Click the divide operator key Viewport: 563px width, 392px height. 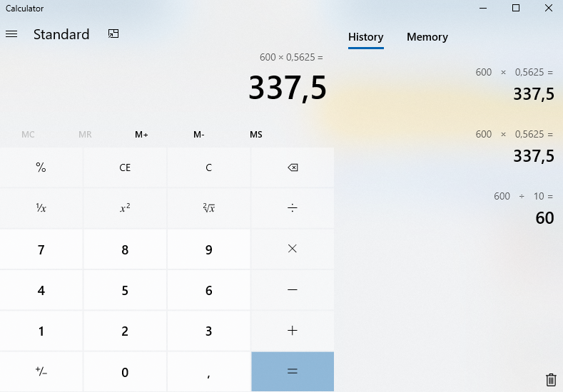point(292,208)
